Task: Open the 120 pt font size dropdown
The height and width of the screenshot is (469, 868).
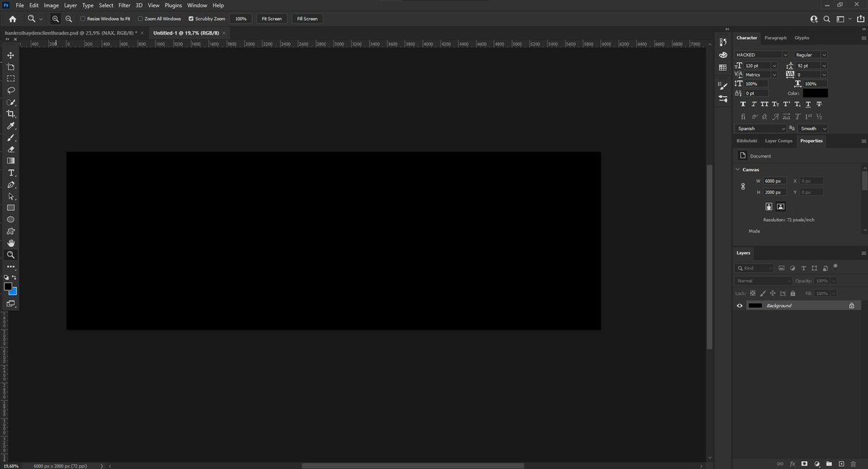Action: 774,65
